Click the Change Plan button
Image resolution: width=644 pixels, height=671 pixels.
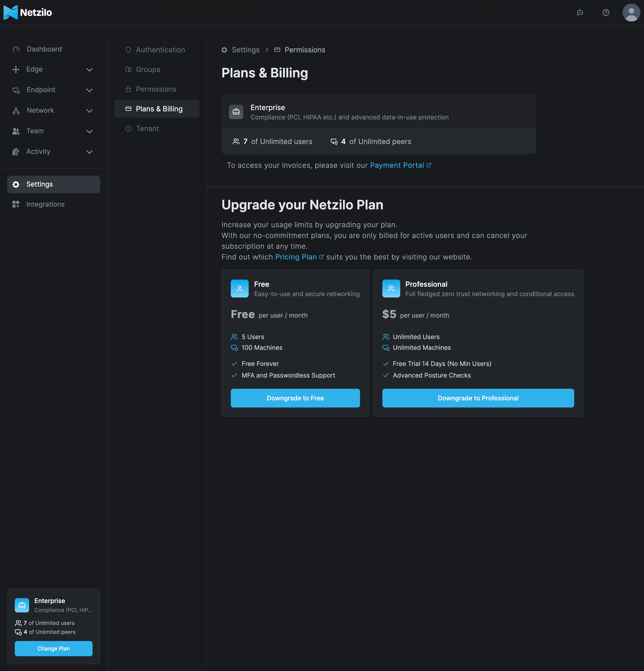click(x=53, y=649)
